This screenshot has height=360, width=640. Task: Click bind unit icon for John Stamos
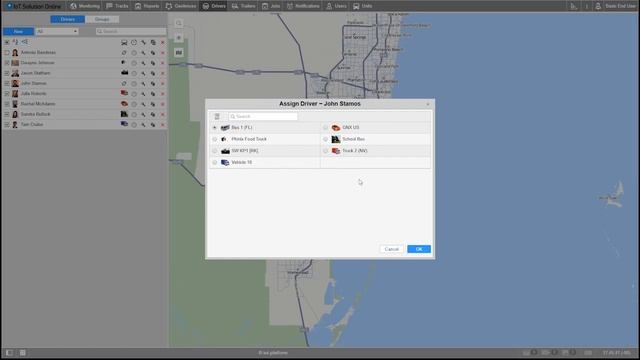click(x=124, y=83)
